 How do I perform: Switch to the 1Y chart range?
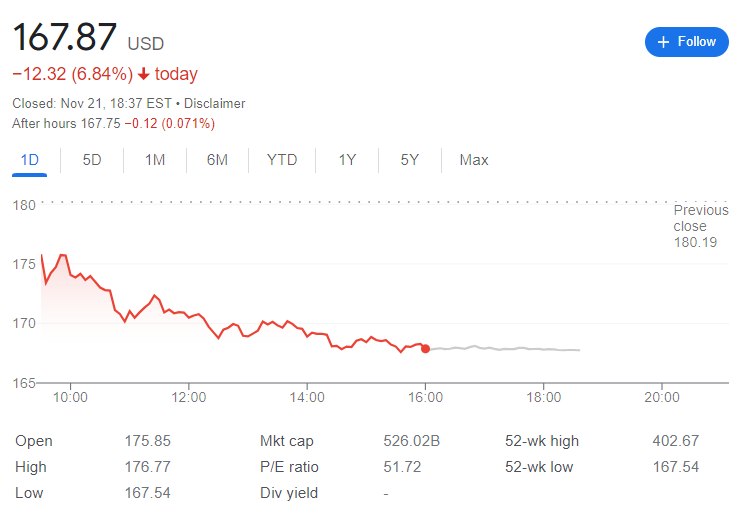click(347, 160)
